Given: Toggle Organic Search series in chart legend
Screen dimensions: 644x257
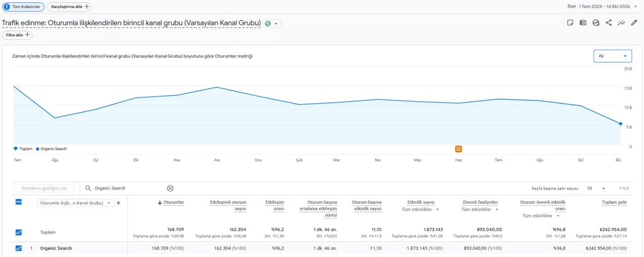Looking at the screenshot, I should pyautogui.click(x=52, y=148).
